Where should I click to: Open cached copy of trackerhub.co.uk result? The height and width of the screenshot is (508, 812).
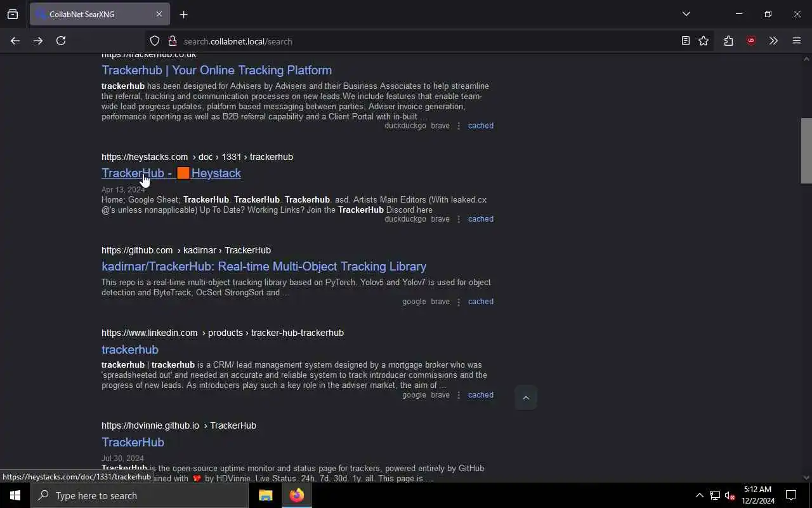click(481, 126)
